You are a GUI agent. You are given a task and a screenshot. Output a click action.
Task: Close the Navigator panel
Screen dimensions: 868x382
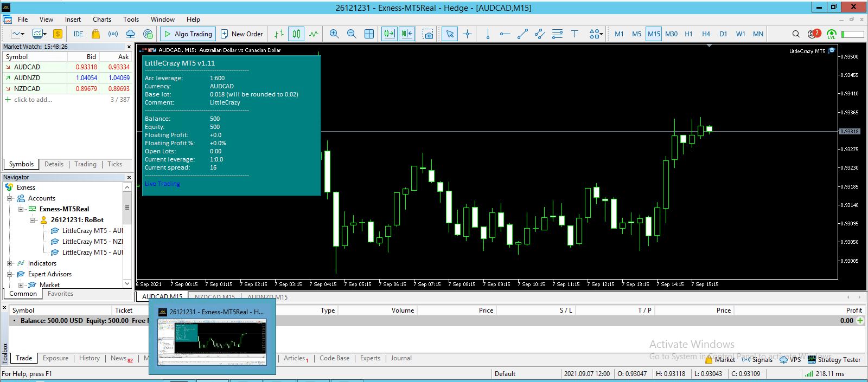pos(129,177)
